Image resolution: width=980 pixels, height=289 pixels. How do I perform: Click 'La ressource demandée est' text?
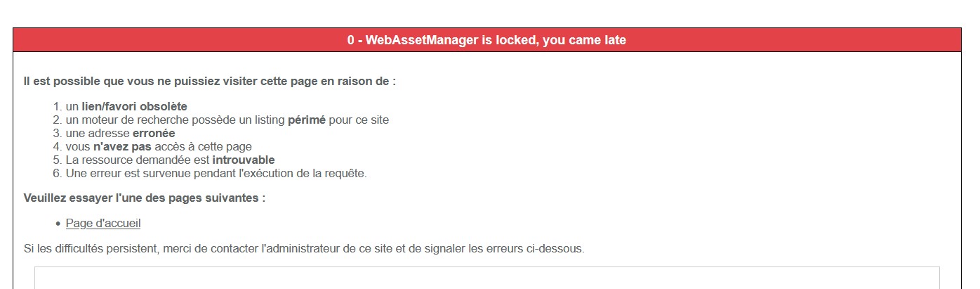coord(138,160)
